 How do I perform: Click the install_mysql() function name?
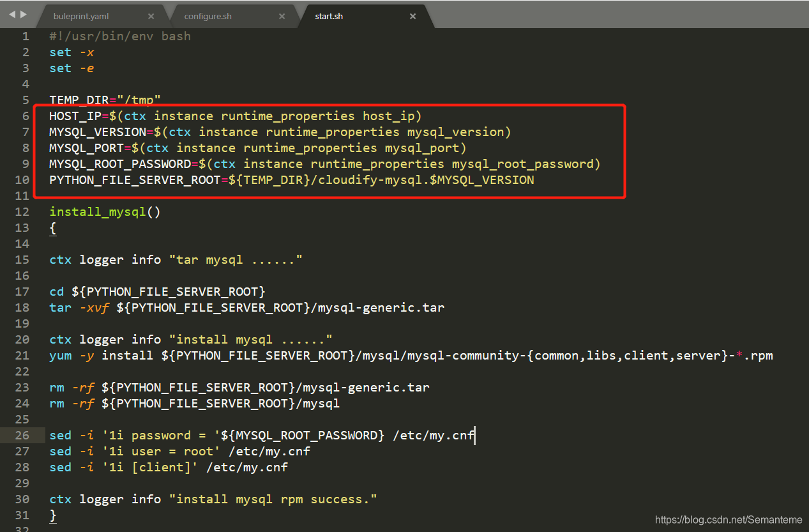(x=98, y=212)
